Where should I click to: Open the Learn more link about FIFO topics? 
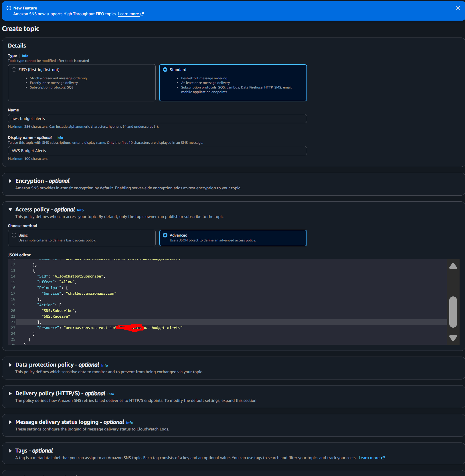(x=131, y=14)
